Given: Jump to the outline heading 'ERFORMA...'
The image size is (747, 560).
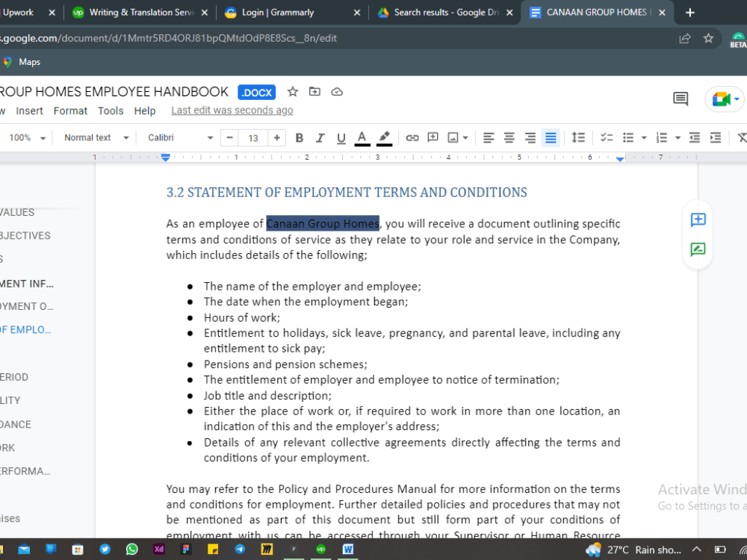Looking at the screenshot, I should point(25,471).
